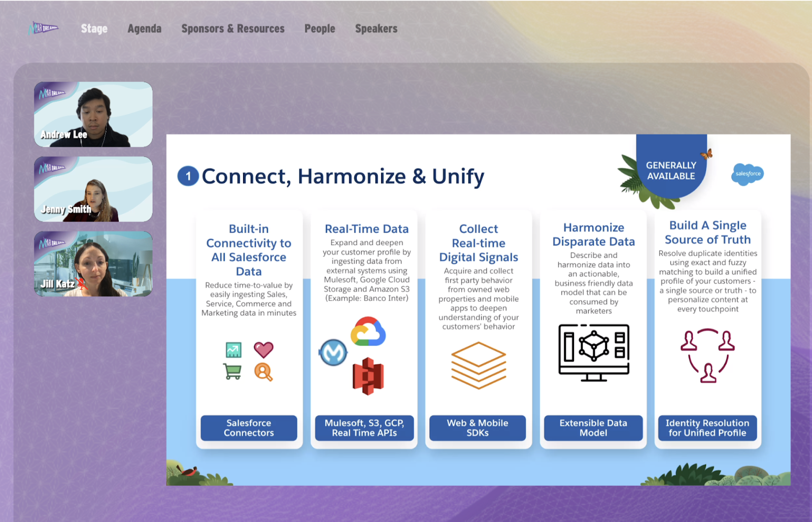Click the orange stacked layers icon
This screenshot has width=812, height=522.
point(479,366)
